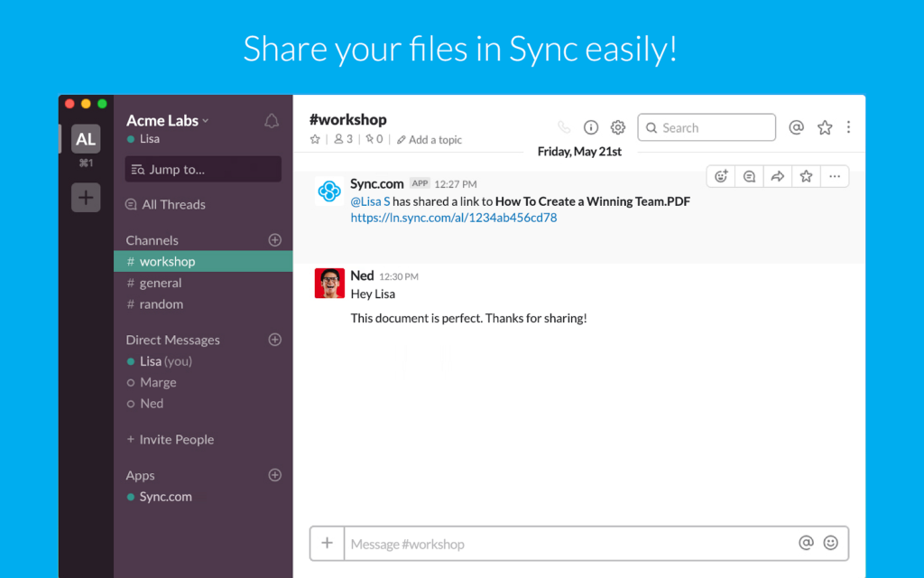Open channel details with the info icon
This screenshot has width=924, height=578.
[x=591, y=127]
